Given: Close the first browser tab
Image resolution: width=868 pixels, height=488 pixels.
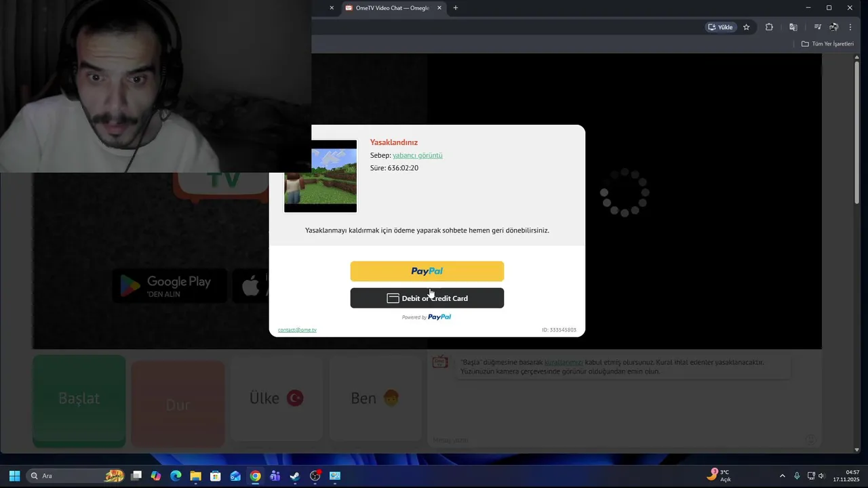Looking at the screenshot, I should pyautogui.click(x=332, y=8).
